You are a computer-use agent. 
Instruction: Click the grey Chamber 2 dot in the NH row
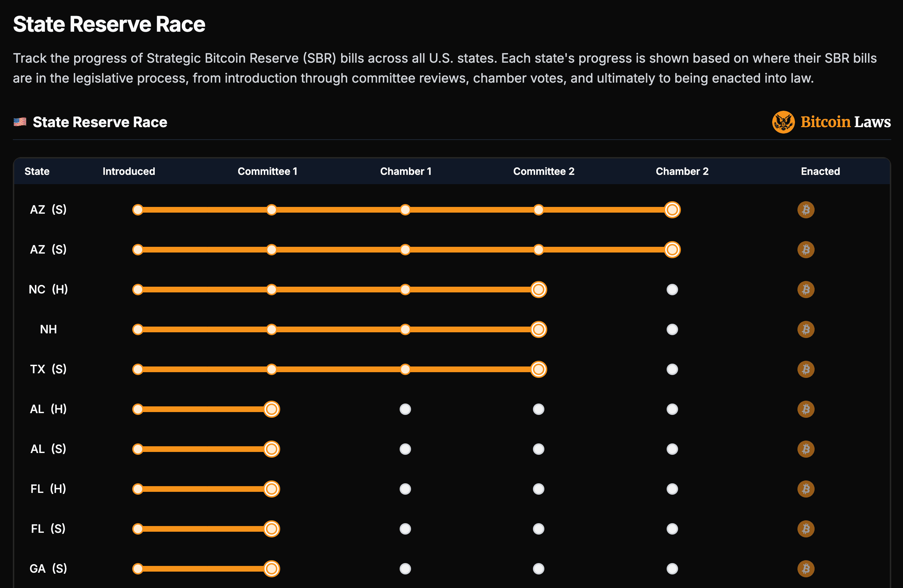(672, 329)
